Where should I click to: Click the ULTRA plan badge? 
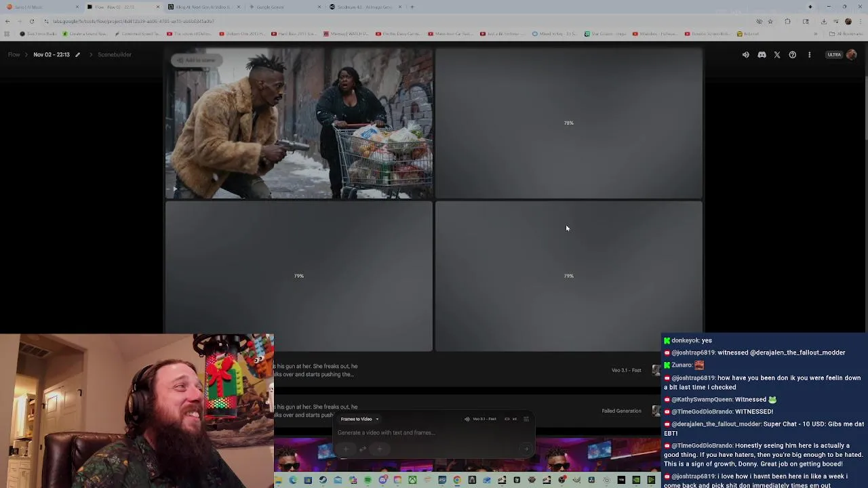point(834,55)
